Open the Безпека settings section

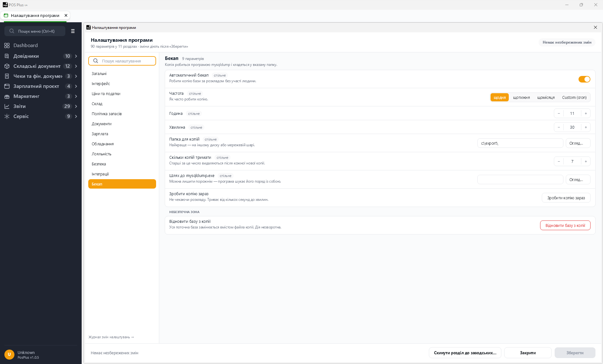(x=122, y=164)
